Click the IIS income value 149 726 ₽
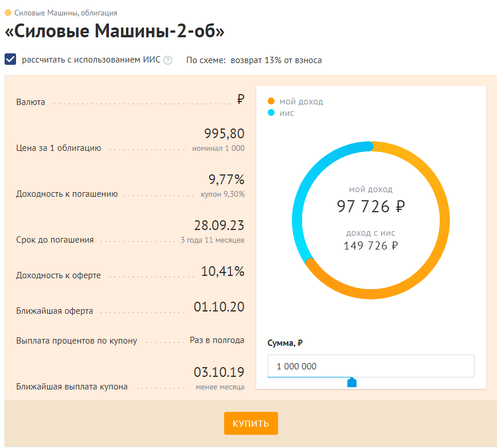 pos(370,246)
